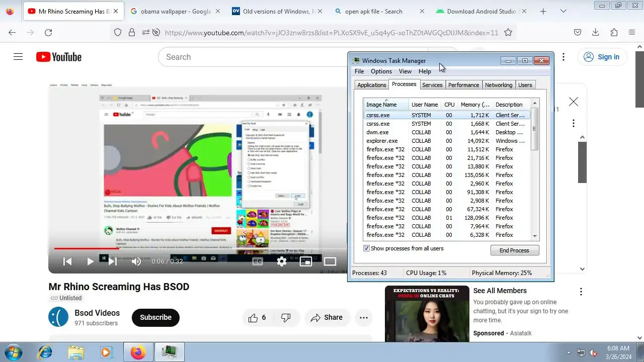644x362 pixels.
Task: Open three-dot menu on the sponsored ad
Action: point(581,292)
